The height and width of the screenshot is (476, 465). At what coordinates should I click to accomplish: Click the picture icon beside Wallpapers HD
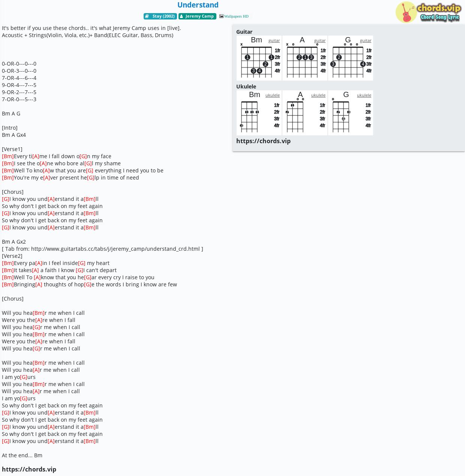click(x=221, y=16)
